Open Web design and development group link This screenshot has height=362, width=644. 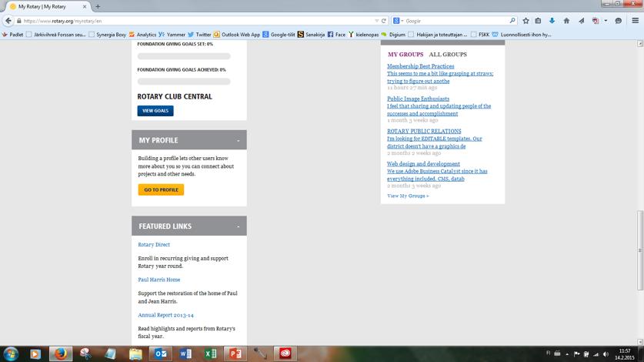(423, 164)
